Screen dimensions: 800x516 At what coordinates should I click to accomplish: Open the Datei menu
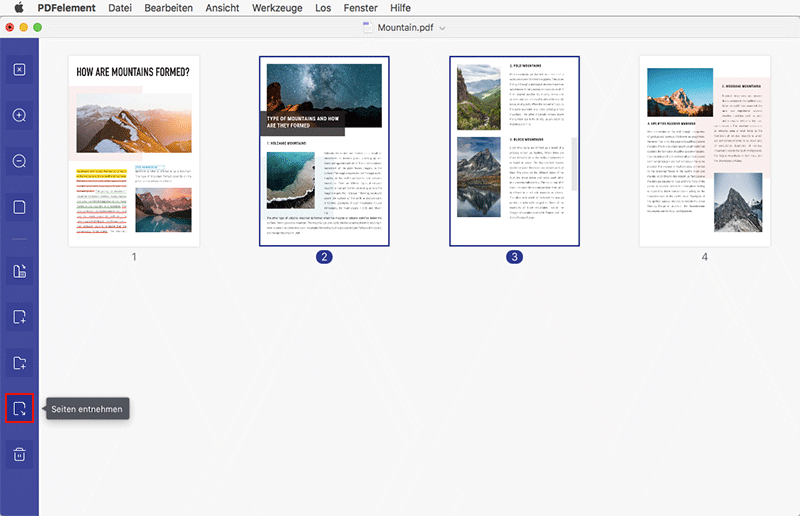120,8
